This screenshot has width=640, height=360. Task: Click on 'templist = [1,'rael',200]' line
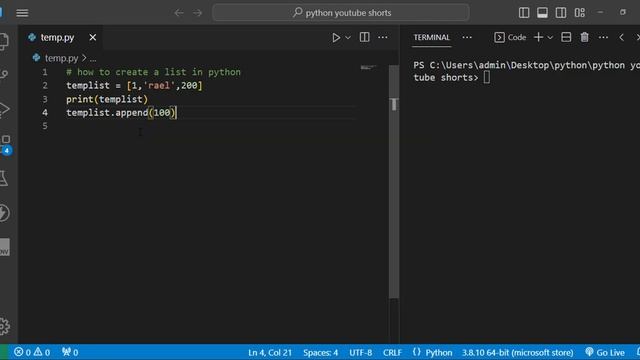134,86
